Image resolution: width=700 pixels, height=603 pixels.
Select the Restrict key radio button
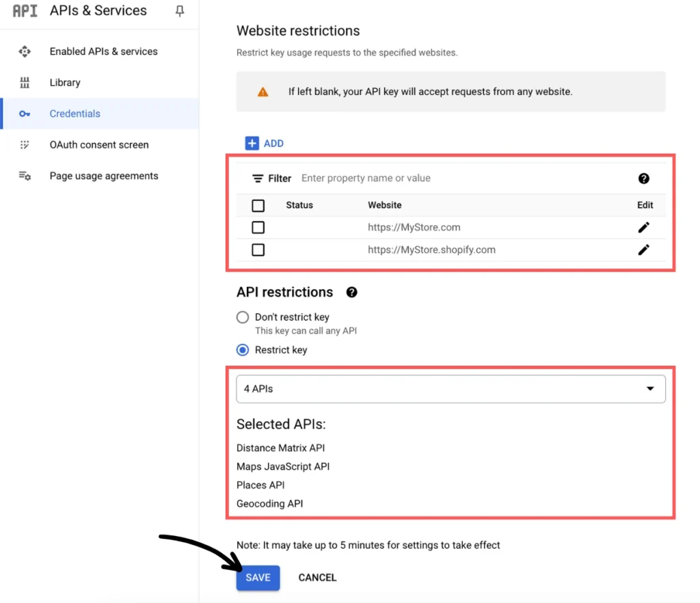pyautogui.click(x=242, y=350)
